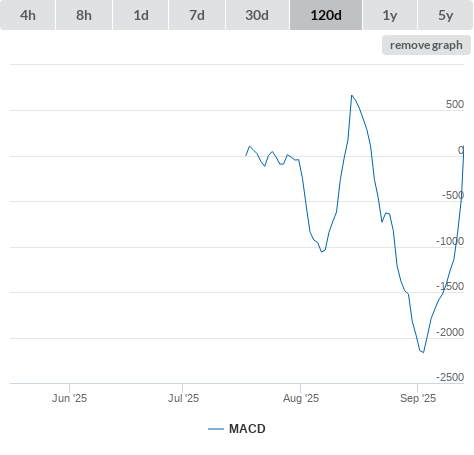The height and width of the screenshot is (455, 474).
Task: Open the 30d time range
Action: (257, 15)
